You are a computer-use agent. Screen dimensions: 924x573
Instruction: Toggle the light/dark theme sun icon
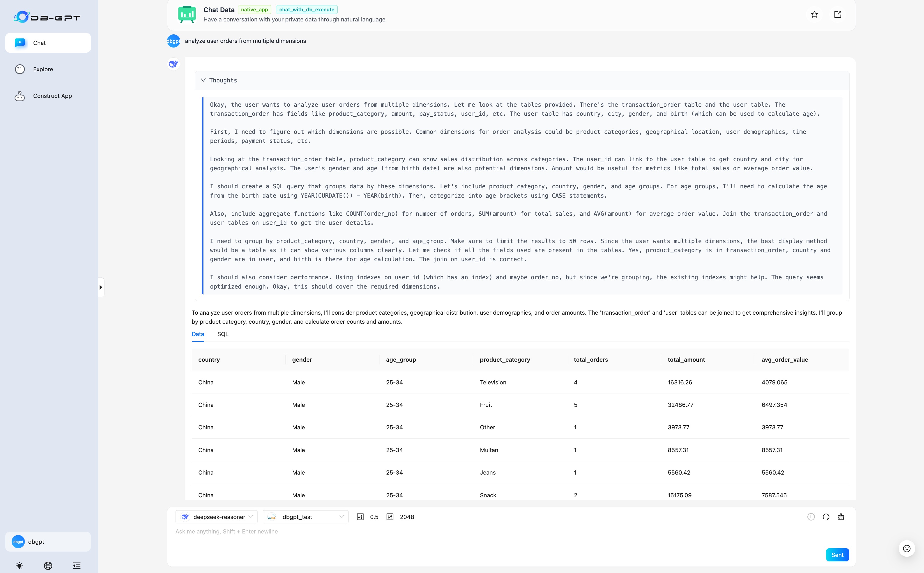(x=19, y=566)
